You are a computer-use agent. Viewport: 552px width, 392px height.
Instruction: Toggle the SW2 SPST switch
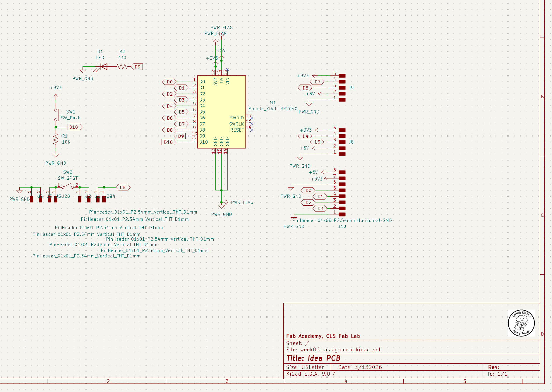pos(67,185)
